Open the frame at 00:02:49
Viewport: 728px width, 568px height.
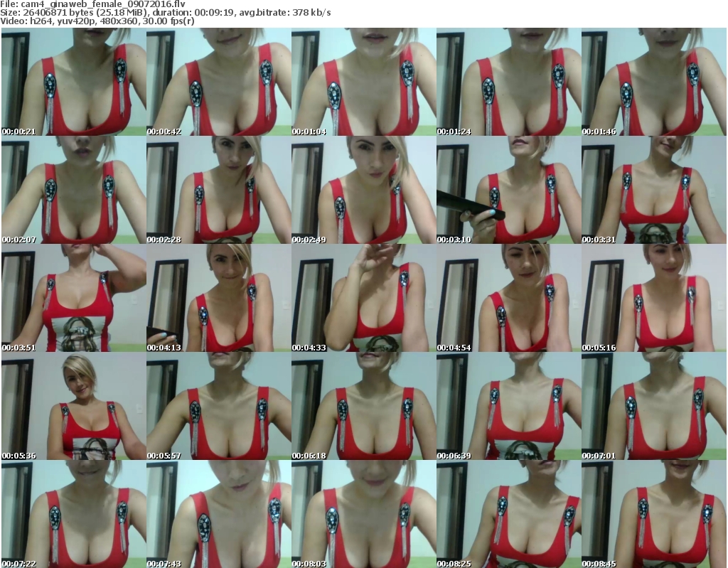pos(363,190)
